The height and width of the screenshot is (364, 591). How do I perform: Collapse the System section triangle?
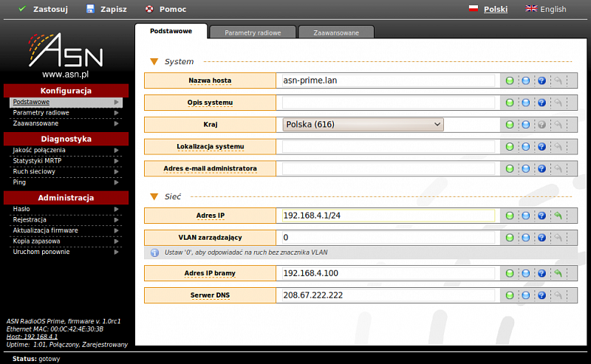click(x=154, y=61)
